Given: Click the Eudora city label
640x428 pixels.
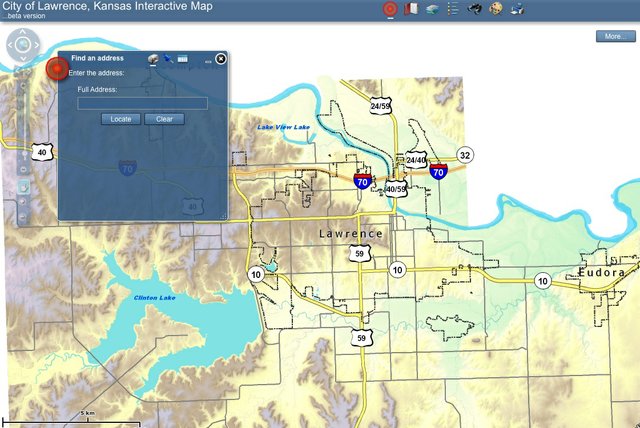Looking at the screenshot, I should click(x=602, y=273).
